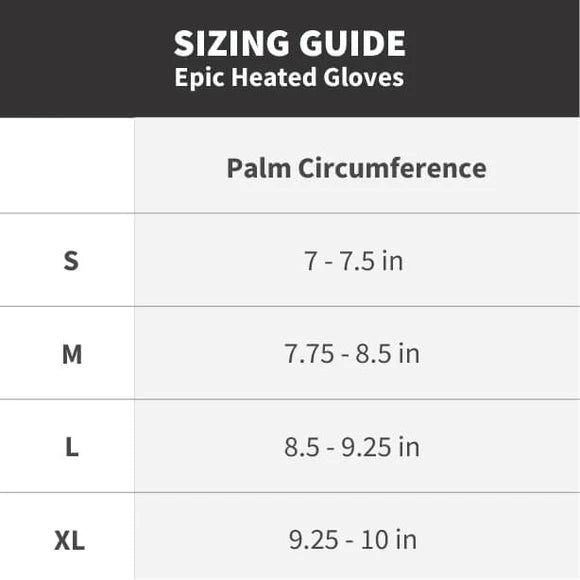
Task: Click the SIZING GUIDE heading
Action: point(290,43)
